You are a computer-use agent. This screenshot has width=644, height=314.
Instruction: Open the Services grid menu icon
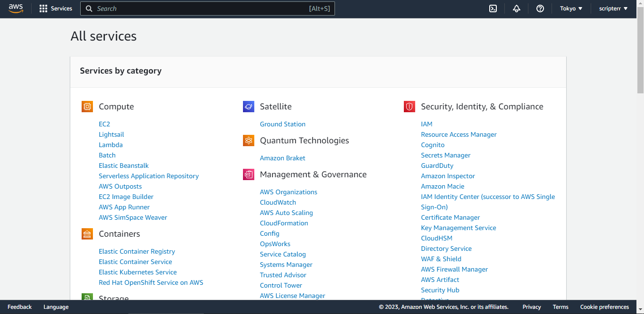tap(43, 8)
